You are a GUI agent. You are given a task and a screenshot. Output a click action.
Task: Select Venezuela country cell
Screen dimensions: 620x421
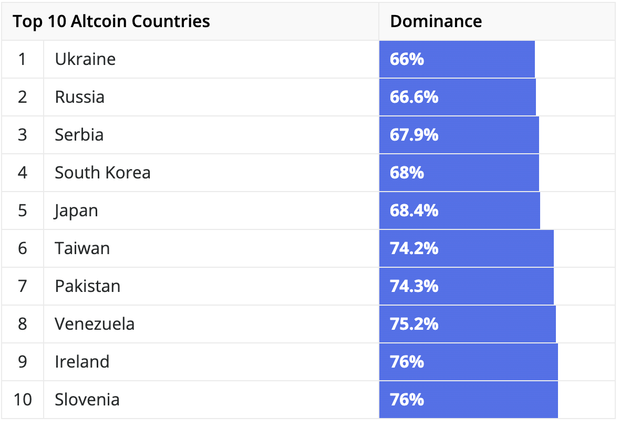coord(94,324)
